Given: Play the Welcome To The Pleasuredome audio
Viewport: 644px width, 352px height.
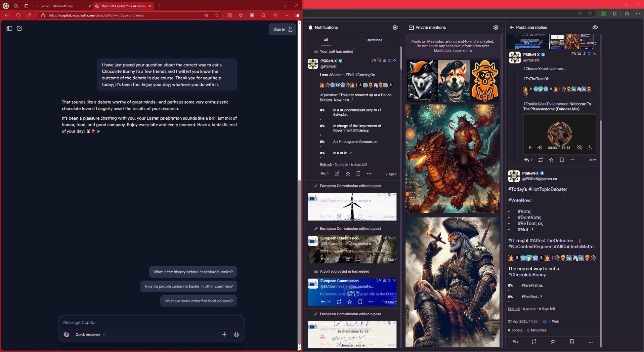Looking at the screenshot, I should (x=530, y=147).
